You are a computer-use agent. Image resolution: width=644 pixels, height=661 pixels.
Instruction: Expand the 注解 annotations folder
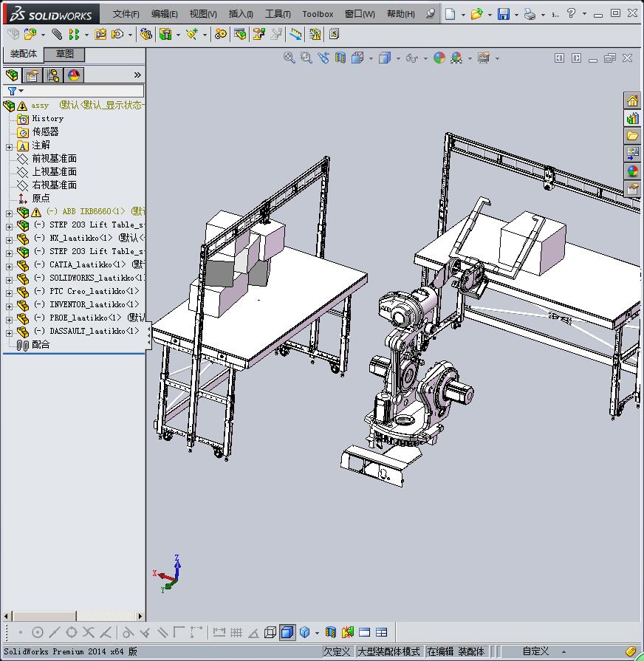coord(9,145)
